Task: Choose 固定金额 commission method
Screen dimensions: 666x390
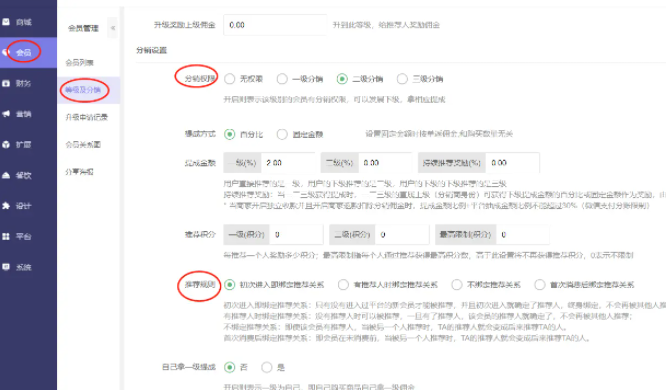Action: [282, 134]
